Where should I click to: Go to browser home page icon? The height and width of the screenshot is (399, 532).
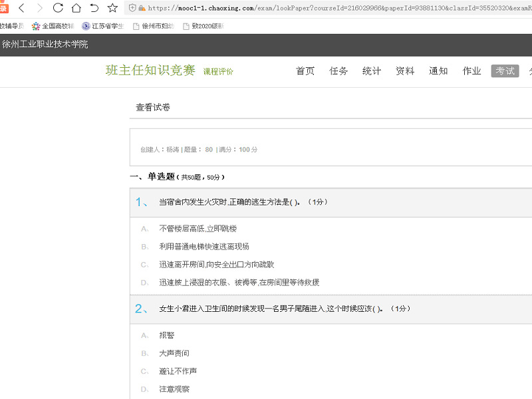[76, 8]
